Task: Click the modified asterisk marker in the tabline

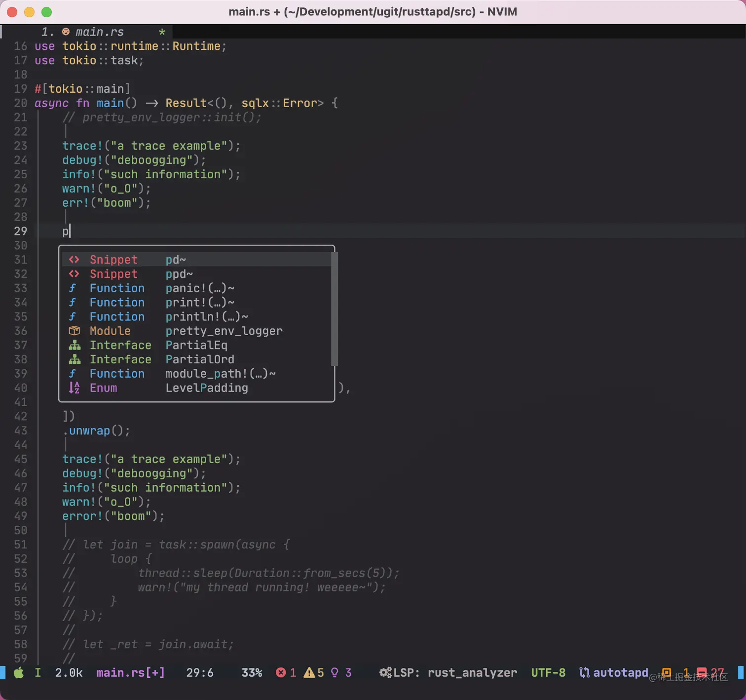Action: (x=162, y=33)
